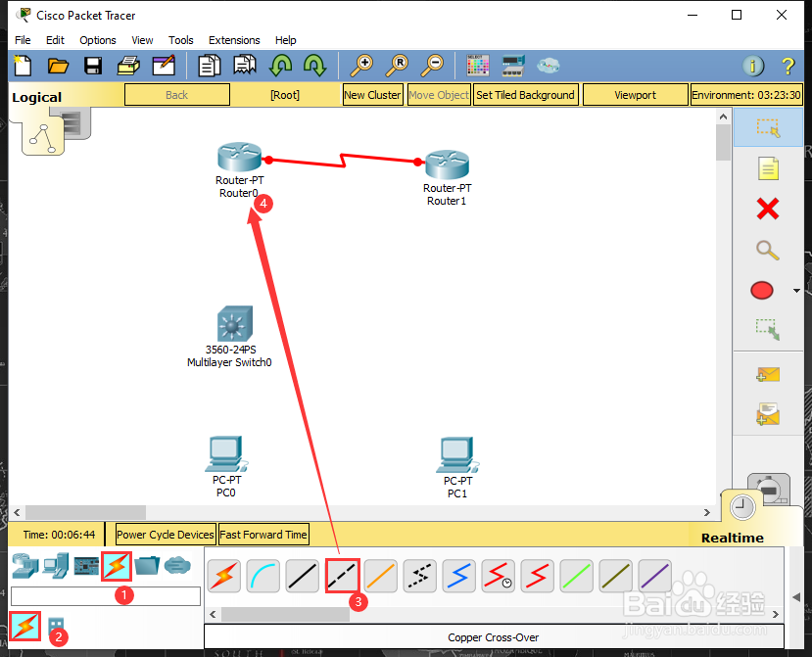Choose the red ellipse drawing tool
This screenshot has width=812, height=657.
[762, 291]
